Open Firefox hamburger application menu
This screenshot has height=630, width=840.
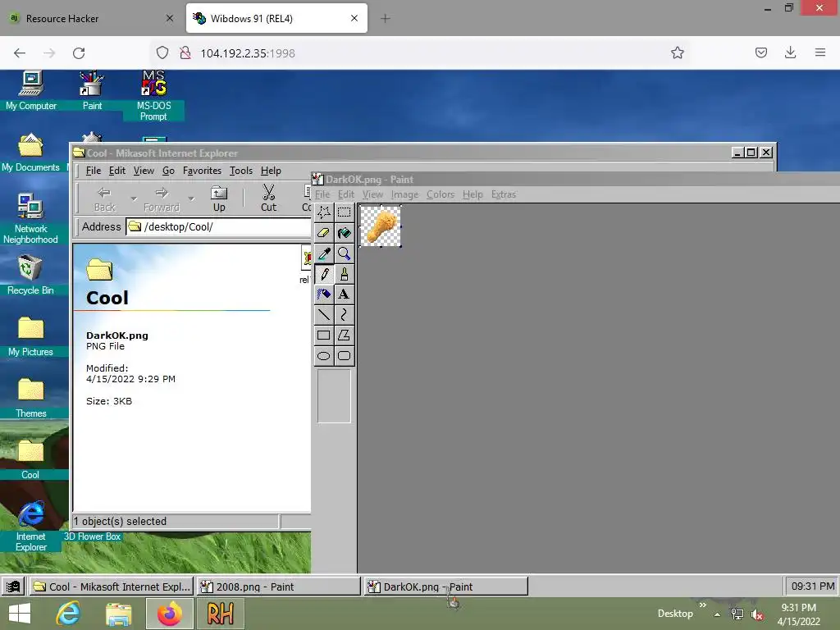pyautogui.click(x=820, y=52)
